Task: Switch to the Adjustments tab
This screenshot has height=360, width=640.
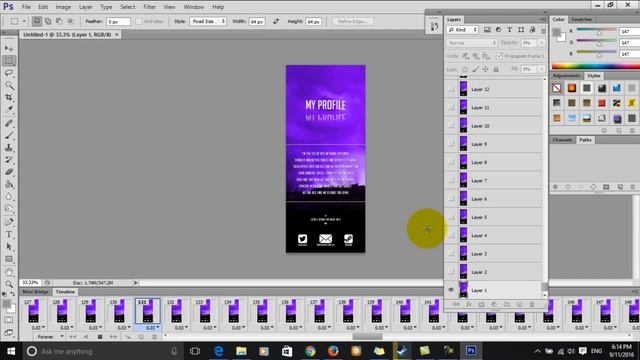Action: [567, 76]
